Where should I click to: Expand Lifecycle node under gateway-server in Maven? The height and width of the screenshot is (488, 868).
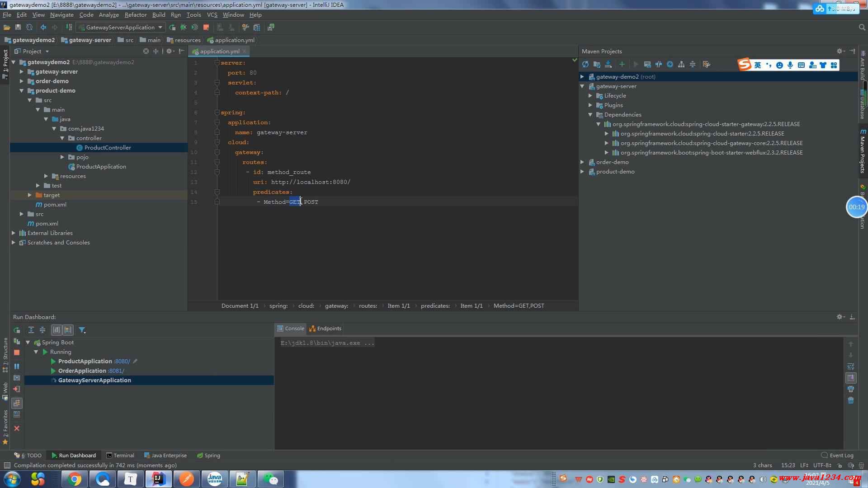[590, 95]
